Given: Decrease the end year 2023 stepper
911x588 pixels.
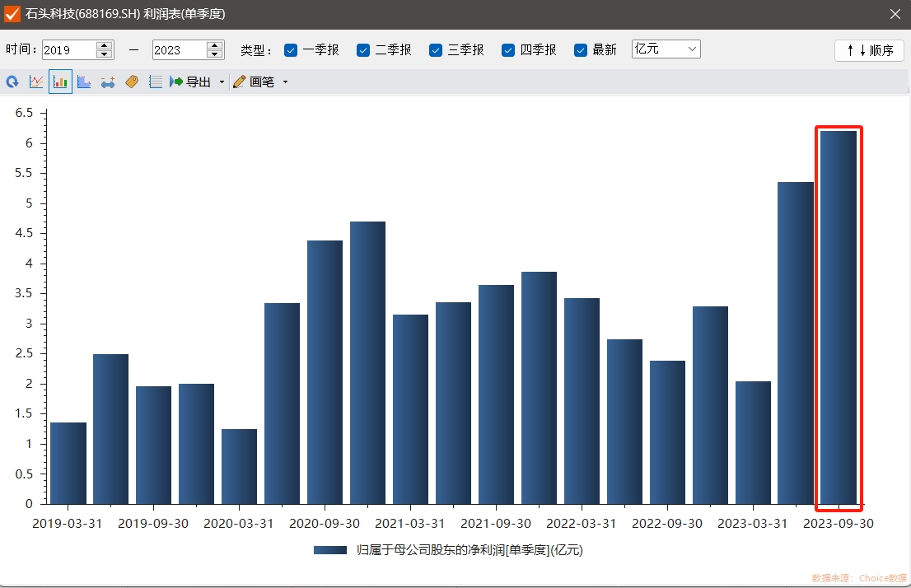Looking at the screenshot, I should (x=215, y=54).
